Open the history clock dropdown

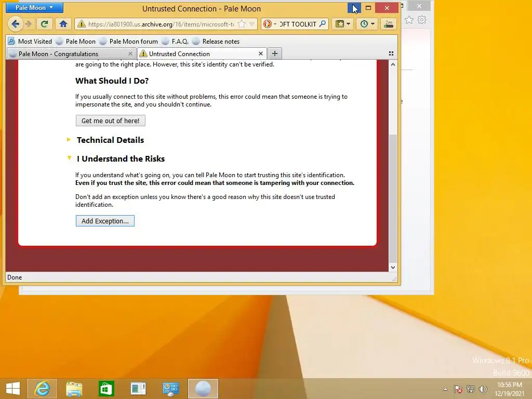[367, 24]
